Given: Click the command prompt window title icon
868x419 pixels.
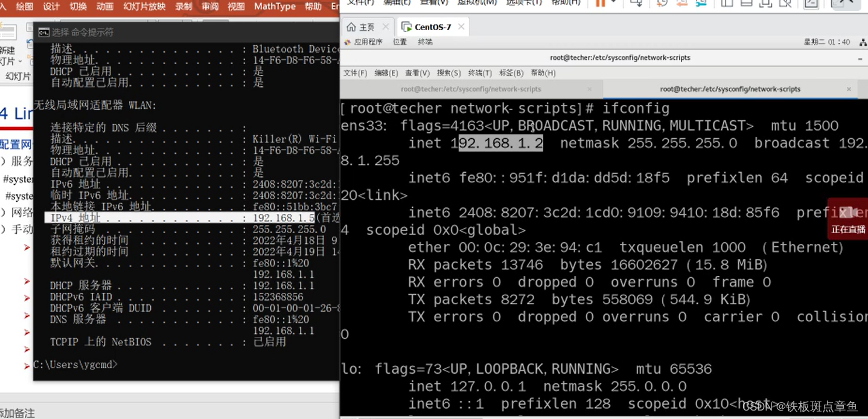Looking at the screenshot, I should [43, 32].
